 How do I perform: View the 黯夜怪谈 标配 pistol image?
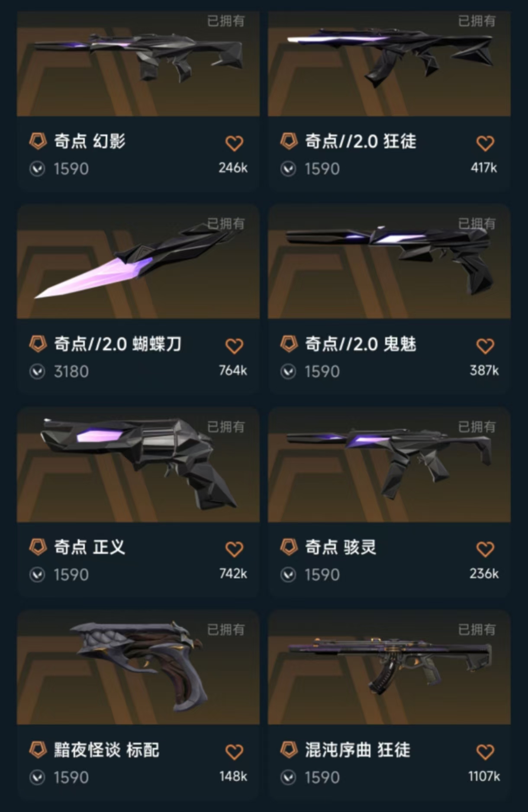click(x=138, y=667)
